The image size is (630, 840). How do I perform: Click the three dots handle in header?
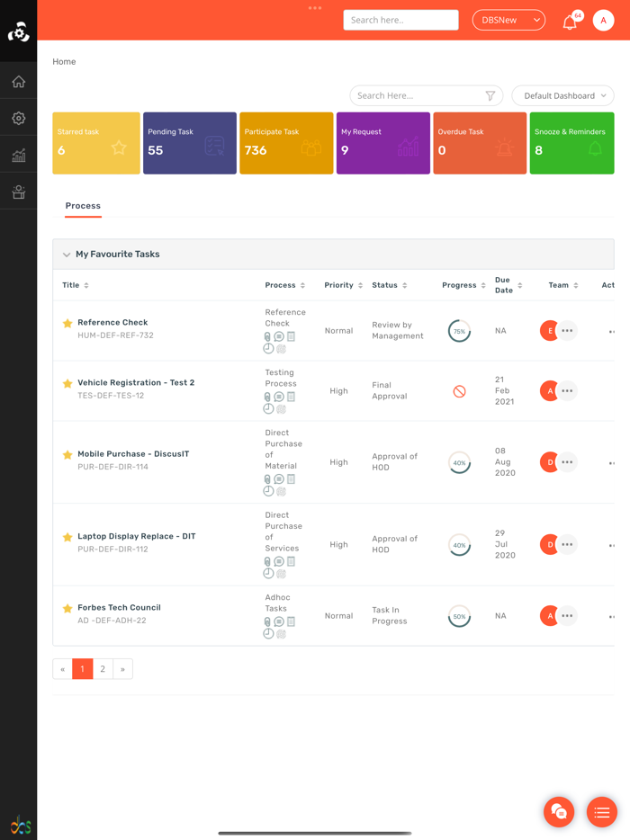315,8
